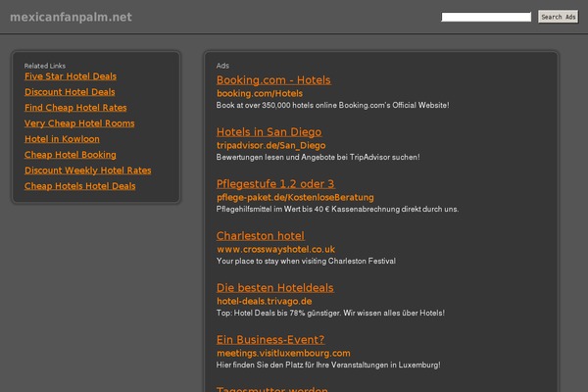Focus the search input field
The height and width of the screenshot is (392, 588).
[x=486, y=17]
